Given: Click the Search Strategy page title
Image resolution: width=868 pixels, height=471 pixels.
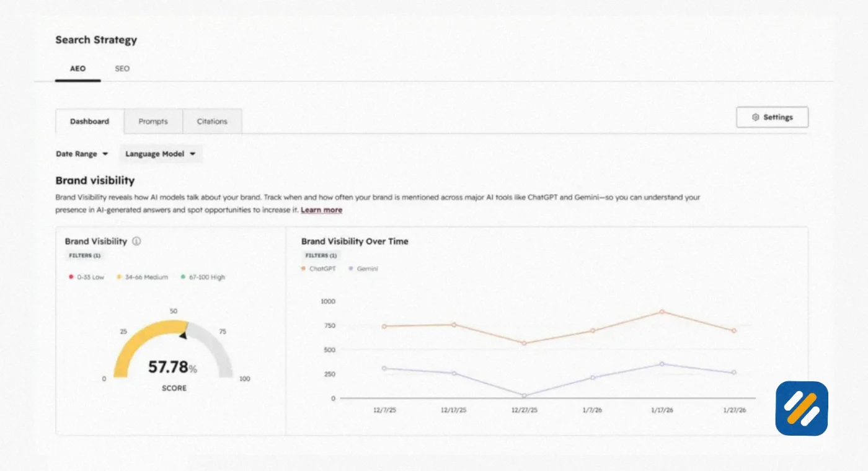Looking at the screenshot, I should tap(96, 40).
